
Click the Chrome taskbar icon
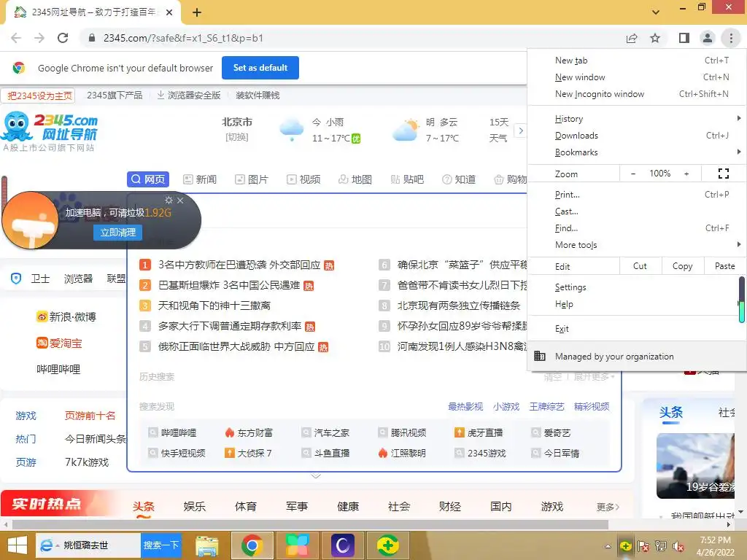(x=252, y=545)
